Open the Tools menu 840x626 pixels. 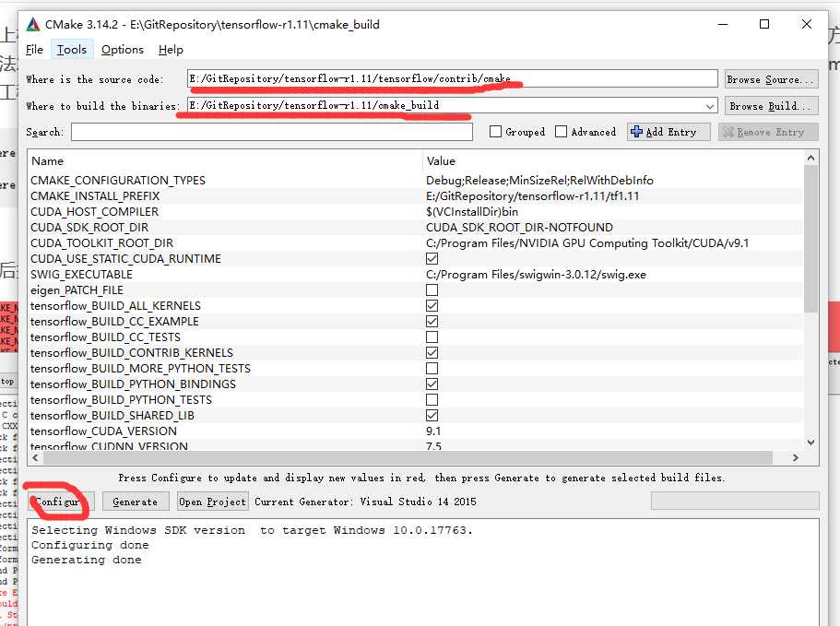click(x=72, y=50)
